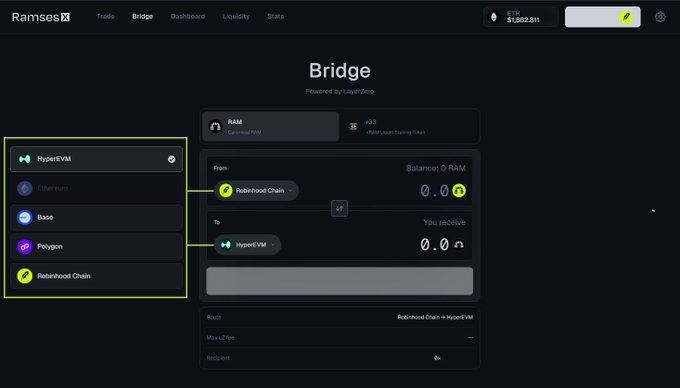Open the Dashboard tab
Image resolution: width=680 pixels, height=388 pixels.
tap(188, 16)
